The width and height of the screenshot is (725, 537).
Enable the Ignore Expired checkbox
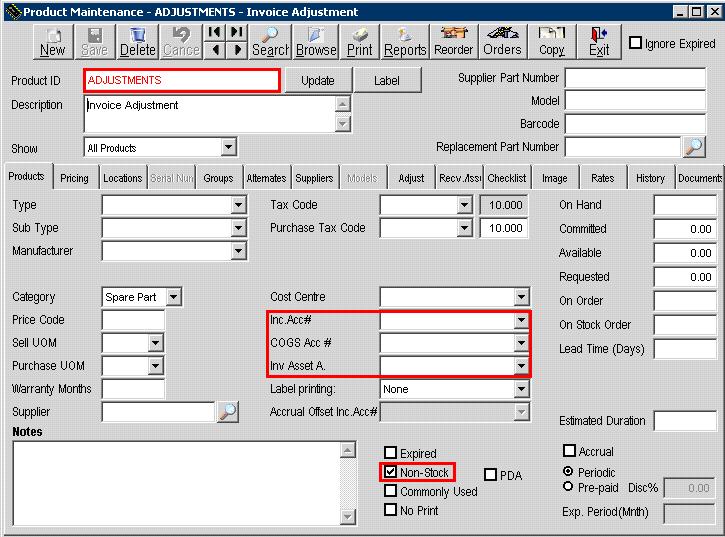coord(636,44)
